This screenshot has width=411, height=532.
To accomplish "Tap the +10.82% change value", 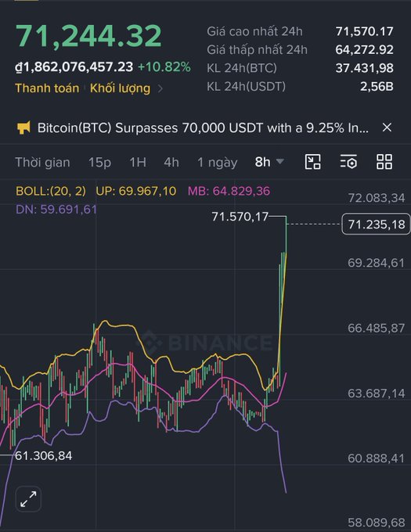I will point(164,66).
